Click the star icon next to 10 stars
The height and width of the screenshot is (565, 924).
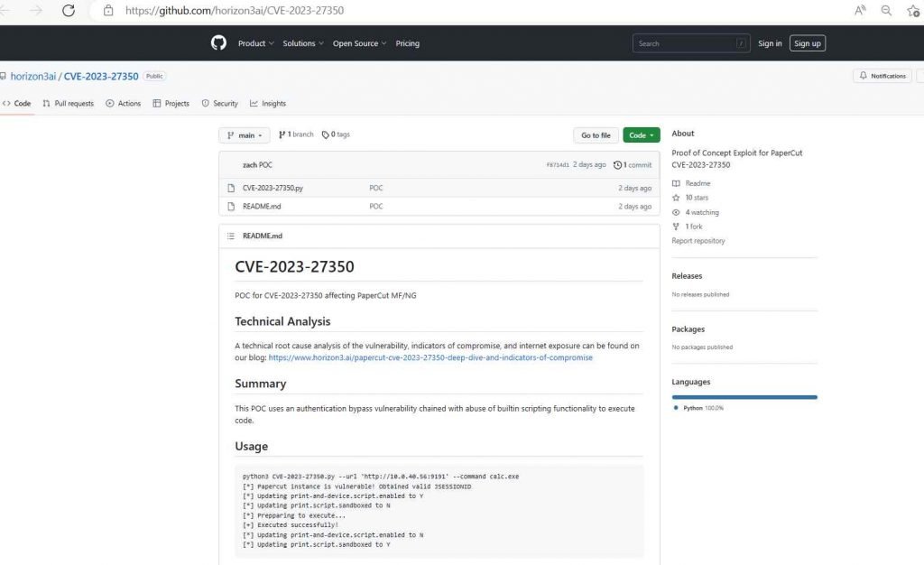(676, 198)
